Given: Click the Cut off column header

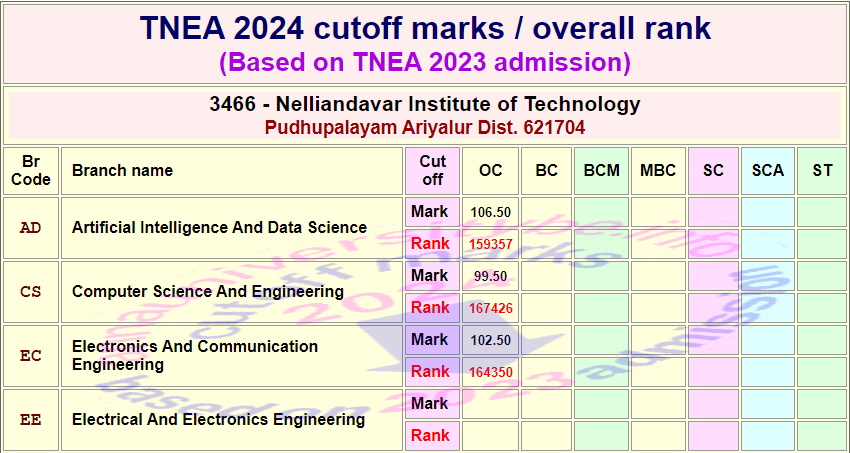Looking at the screenshot, I should 432,171.
